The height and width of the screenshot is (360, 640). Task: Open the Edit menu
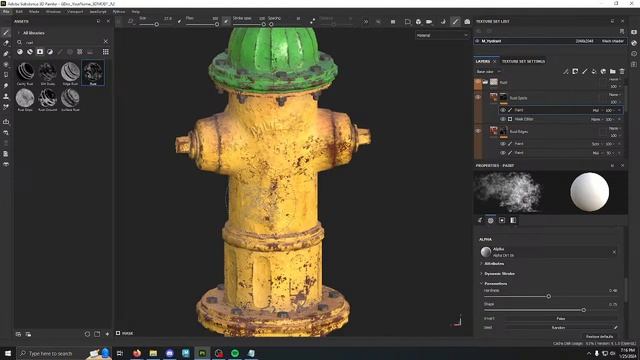pos(19,11)
